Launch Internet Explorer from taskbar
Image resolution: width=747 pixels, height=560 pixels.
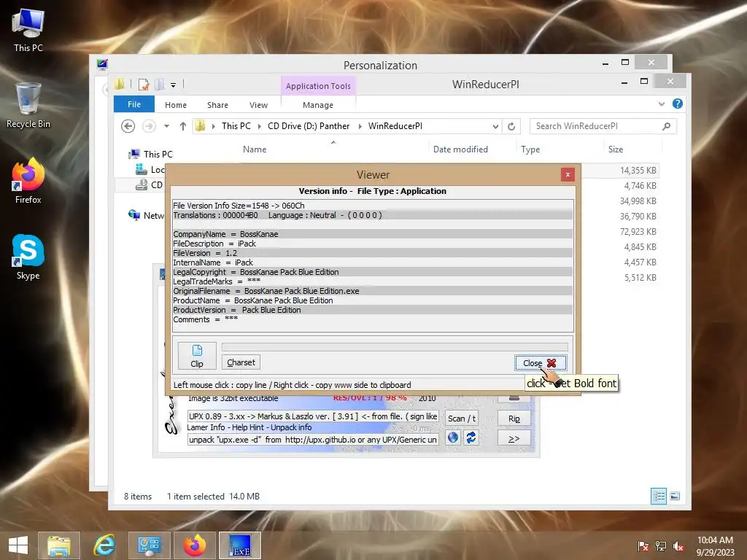pyautogui.click(x=104, y=545)
